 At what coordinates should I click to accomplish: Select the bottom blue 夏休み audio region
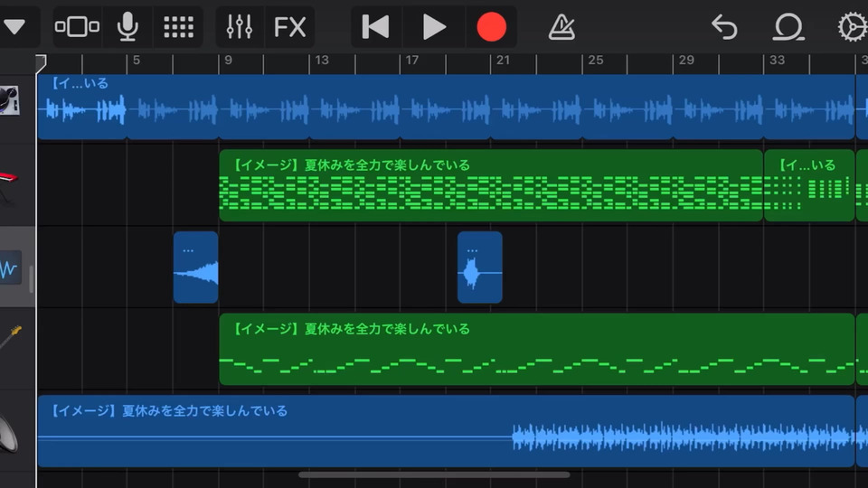[446, 431]
